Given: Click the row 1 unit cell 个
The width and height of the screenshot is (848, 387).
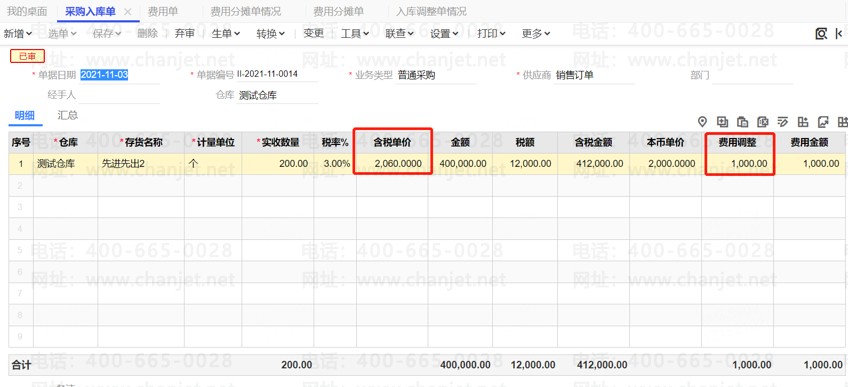Looking at the screenshot, I should click(x=213, y=164).
